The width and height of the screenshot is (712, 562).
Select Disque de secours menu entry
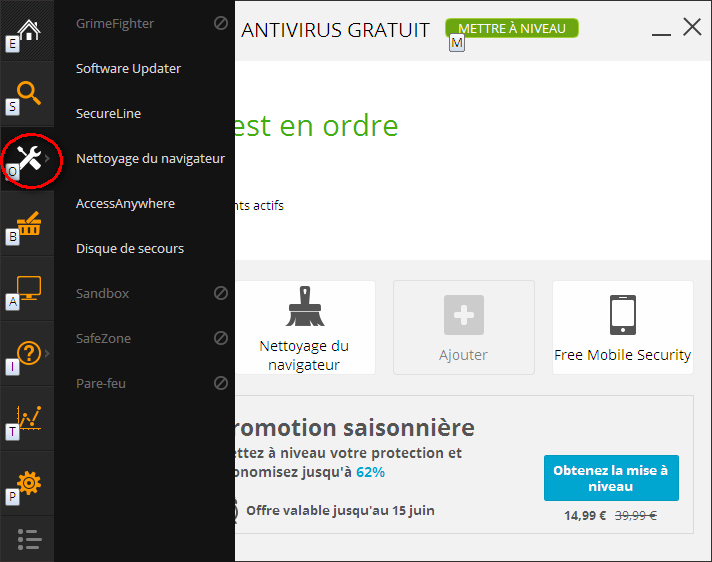pyautogui.click(x=130, y=248)
